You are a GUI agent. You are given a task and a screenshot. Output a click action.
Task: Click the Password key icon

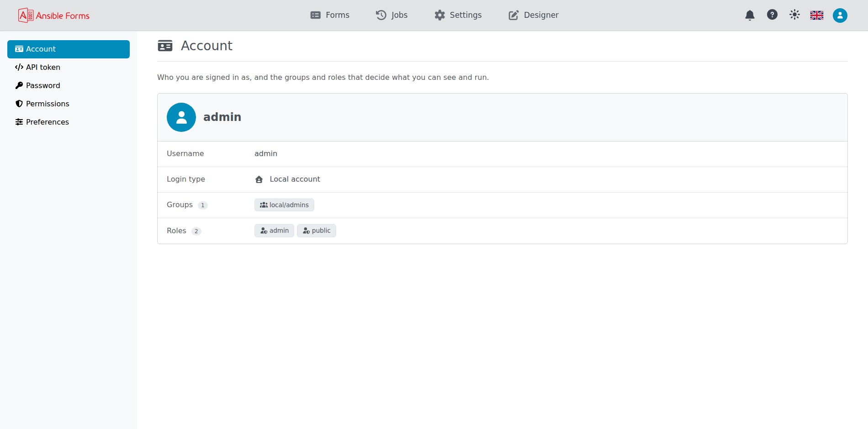point(19,85)
